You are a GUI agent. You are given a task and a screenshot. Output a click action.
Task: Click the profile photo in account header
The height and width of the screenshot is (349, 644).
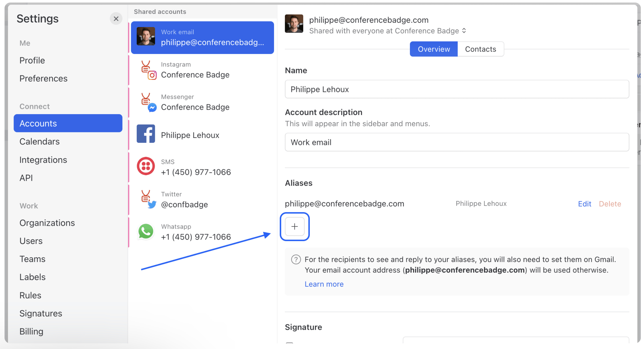[x=294, y=24]
